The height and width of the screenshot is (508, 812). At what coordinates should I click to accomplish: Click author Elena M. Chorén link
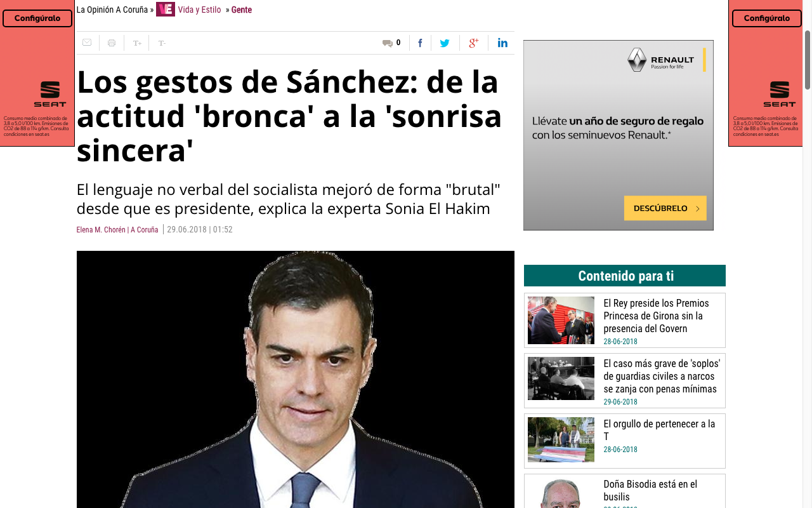(x=101, y=230)
